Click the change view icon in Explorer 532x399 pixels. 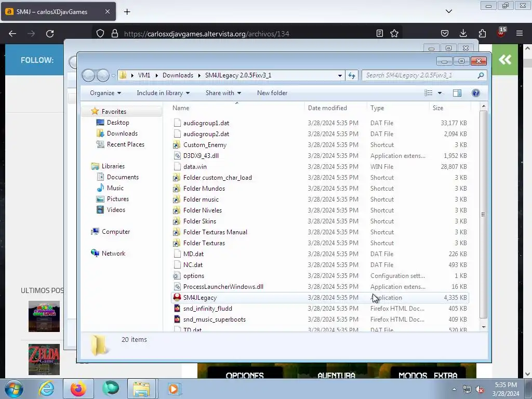429,93
